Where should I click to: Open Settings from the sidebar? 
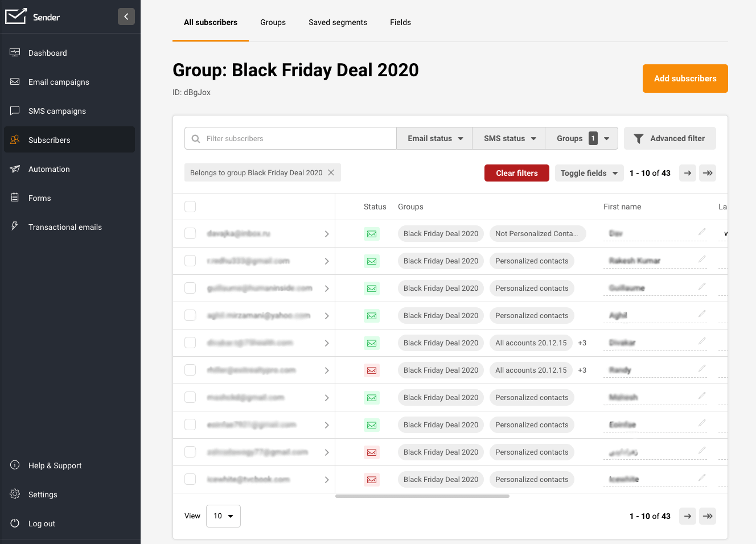43,494
